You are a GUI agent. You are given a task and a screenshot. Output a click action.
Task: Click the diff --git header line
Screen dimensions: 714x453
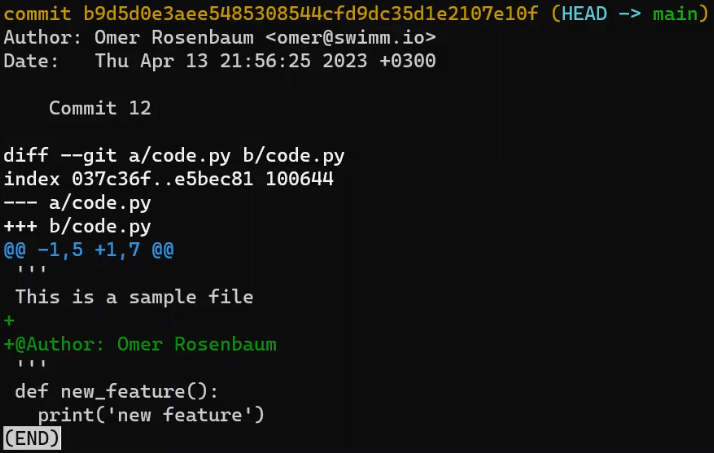point(174,156)
